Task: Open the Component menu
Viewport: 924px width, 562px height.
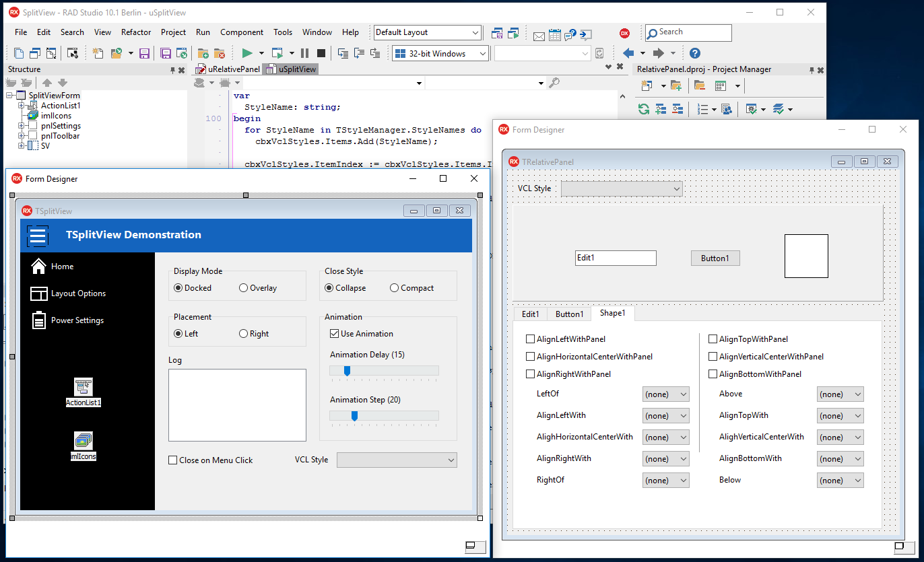Action: [242, 32]
